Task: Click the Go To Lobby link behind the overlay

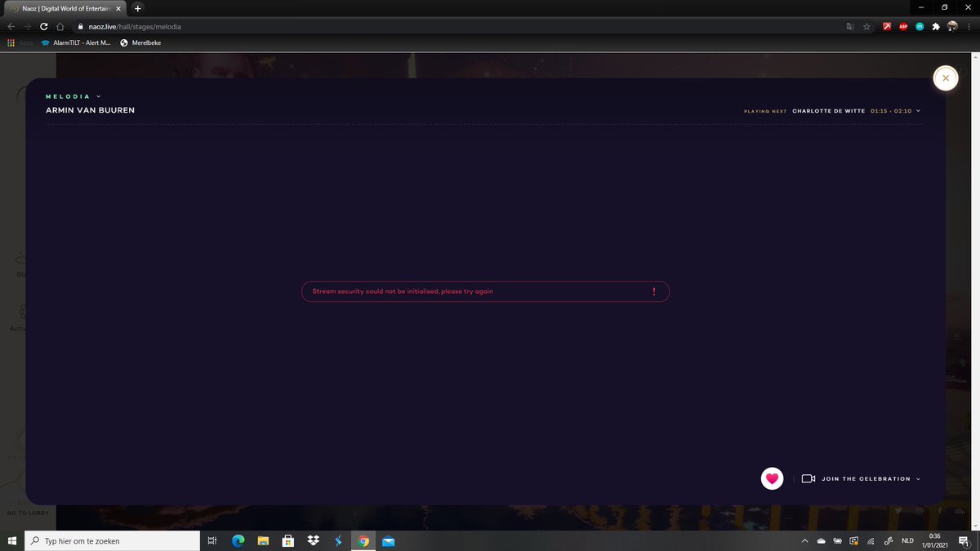Action: click(29, 513)
